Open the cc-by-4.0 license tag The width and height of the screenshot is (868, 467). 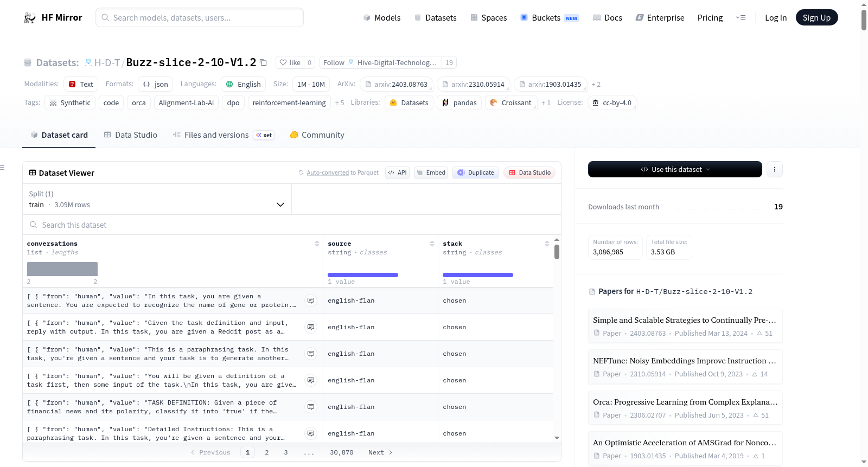[x=612, y=103]
